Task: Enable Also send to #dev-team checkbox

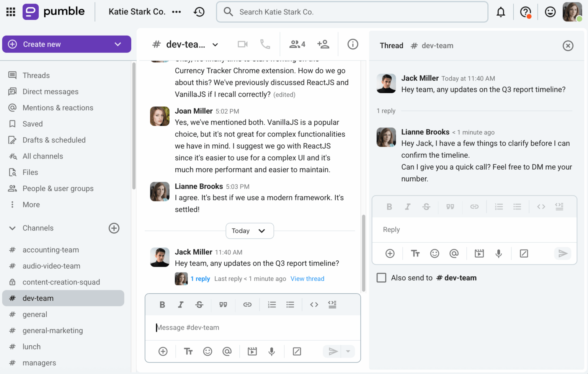Action: click(381, 278)
